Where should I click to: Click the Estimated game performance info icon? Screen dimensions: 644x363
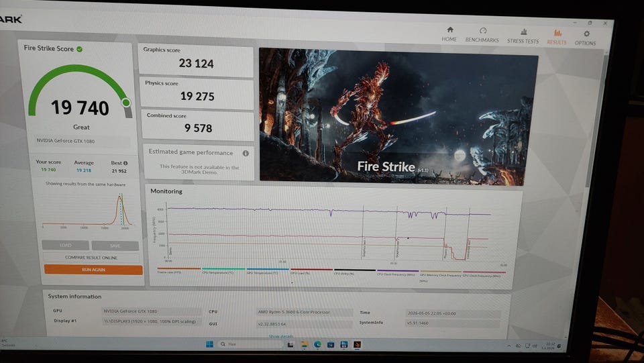coord(246,153)
